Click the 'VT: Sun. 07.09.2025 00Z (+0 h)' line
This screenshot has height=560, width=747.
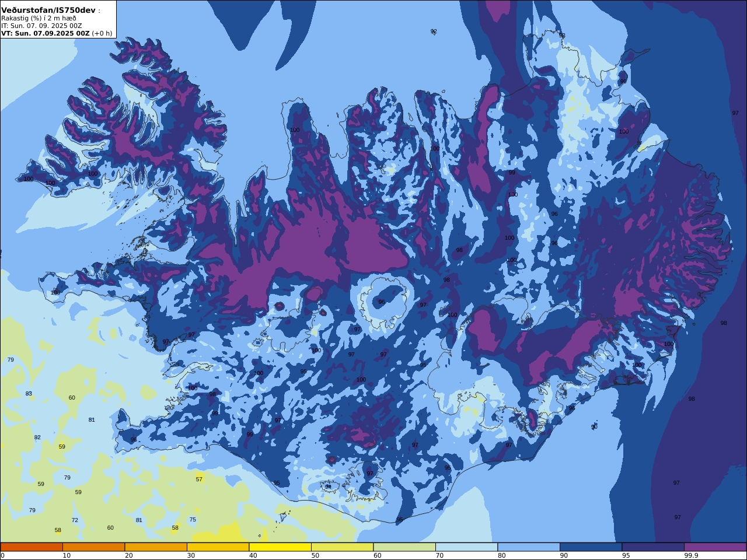tap(57, 33)
